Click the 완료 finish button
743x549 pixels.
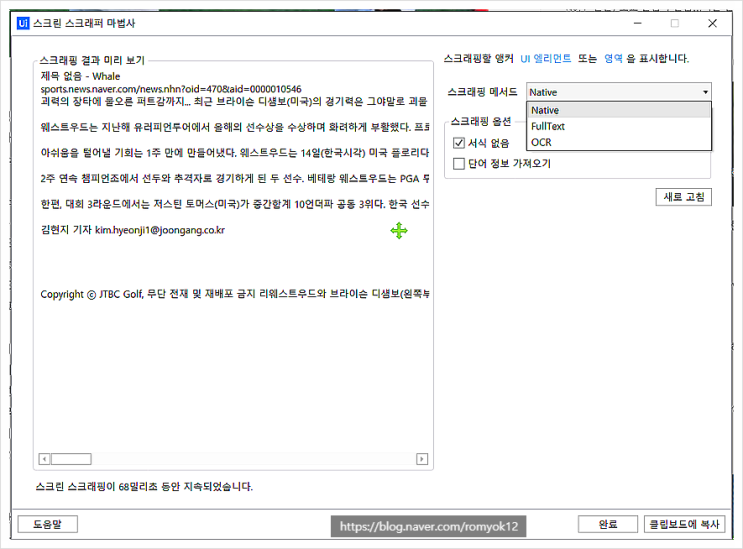tap(607, 524)
